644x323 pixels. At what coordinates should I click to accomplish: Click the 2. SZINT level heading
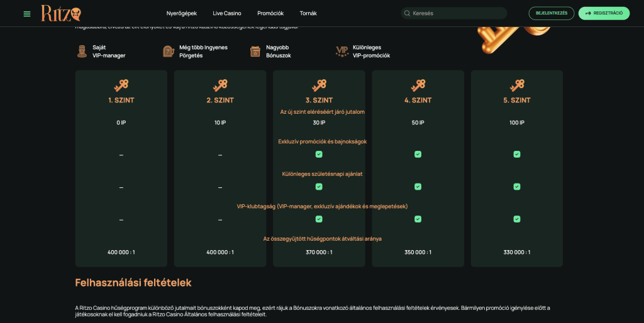click(220, 100)
